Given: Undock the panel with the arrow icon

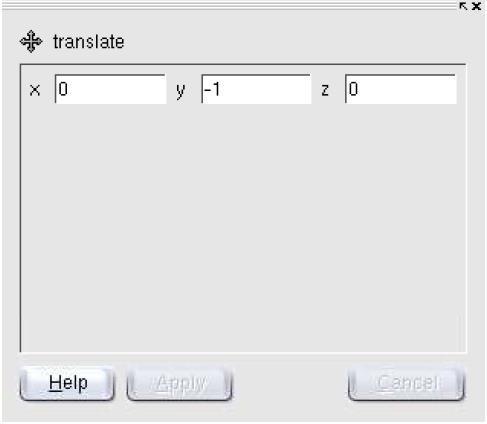Looking at the screenshot, I should click(463, 6).
